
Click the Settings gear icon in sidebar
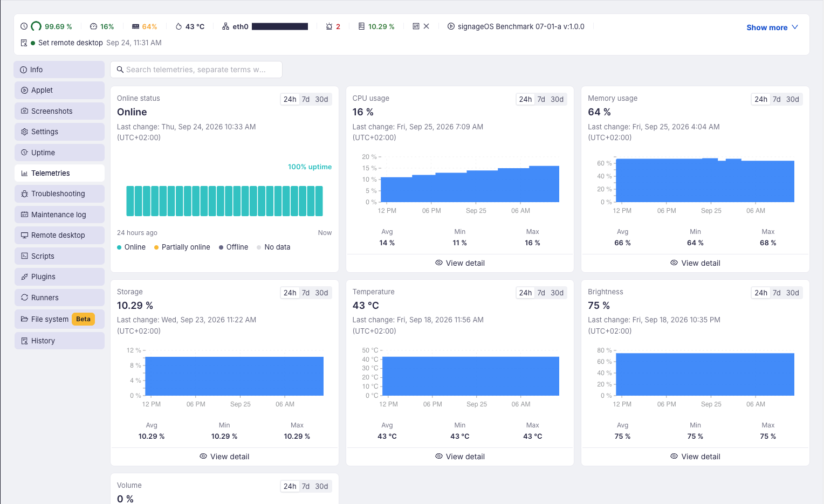coord(24,132)
